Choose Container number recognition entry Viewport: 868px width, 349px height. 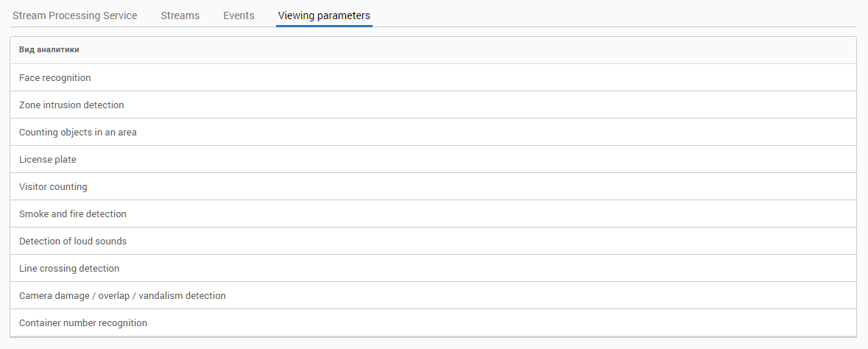coord(83,323)
